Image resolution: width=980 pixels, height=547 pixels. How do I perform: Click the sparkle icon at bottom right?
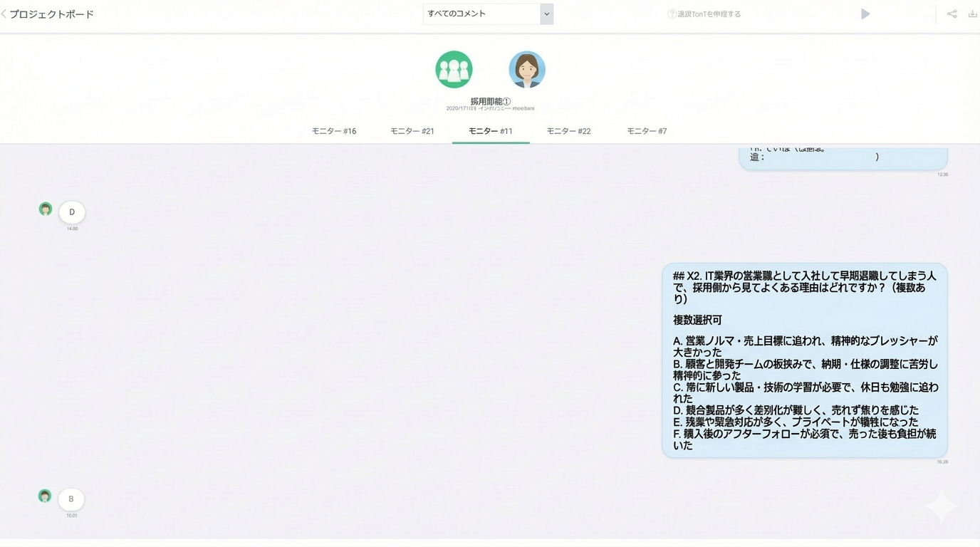pyautogui.click(x=941, y=506)
